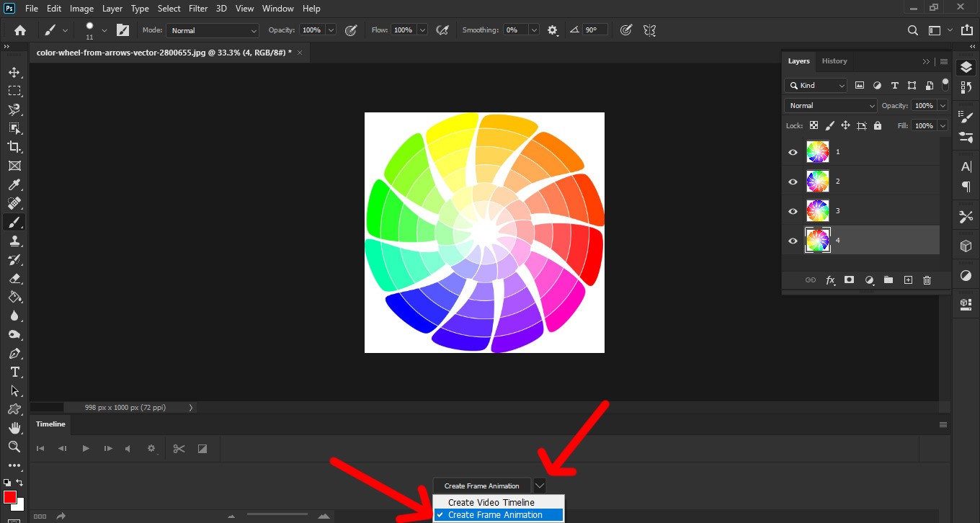Delete layer using trash icon
Screen dimensions: 980x523
tap(927, 280)
